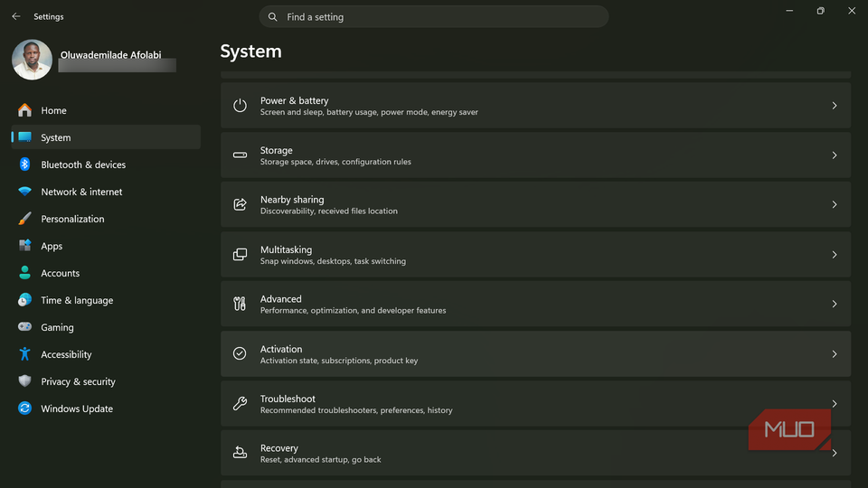Go to Network & internet
This screenshot has width=868, height=488.
[106, 192]
